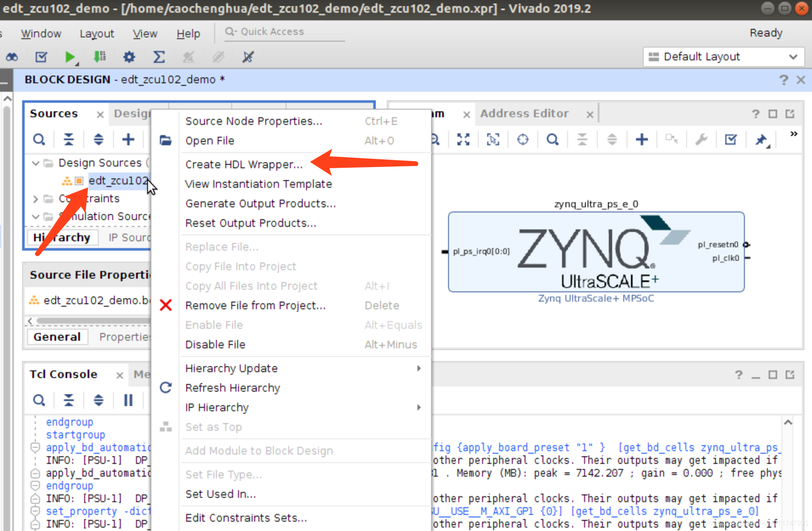Click the crossed tools icon in main toolbar
This screenshot has width=812, height=531.
[248, 56]
